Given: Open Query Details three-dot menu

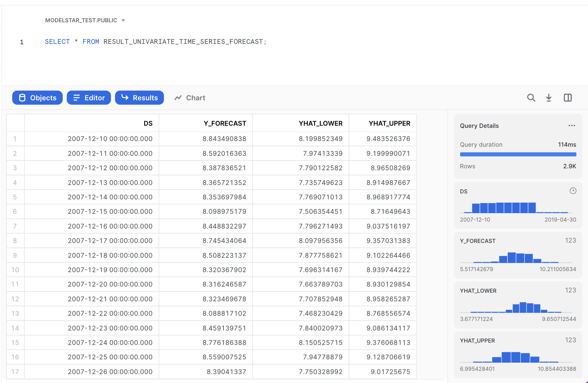Looking at the screenshot, I should point(572,126).
